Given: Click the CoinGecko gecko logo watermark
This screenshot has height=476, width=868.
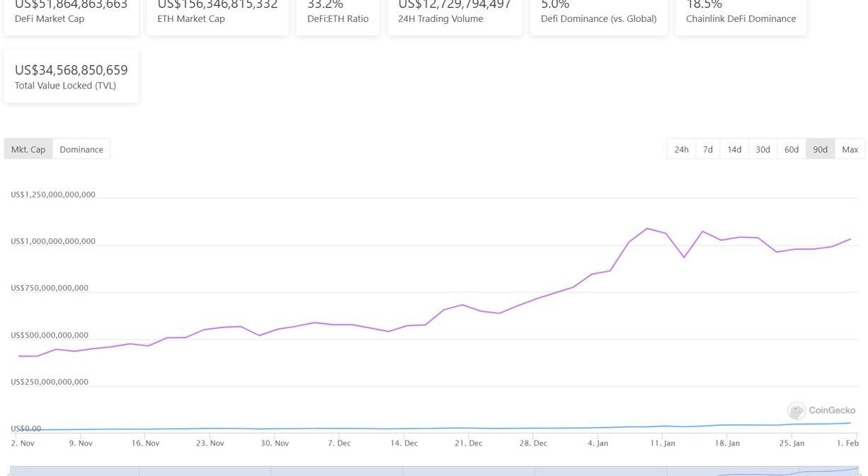Looking at the screenshot, I should [x=796, y=411].
